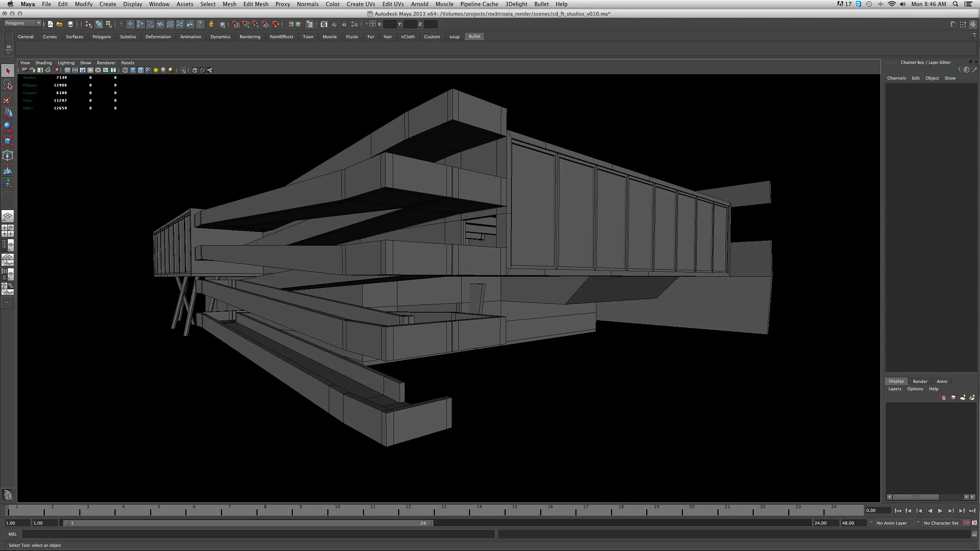Screen dimensions: 980x551
Task: Click the Open Scene folder icon
Action: [x=60, y=24]
